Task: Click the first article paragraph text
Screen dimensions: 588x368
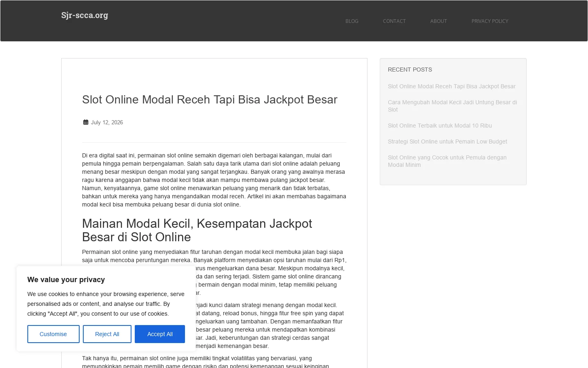Action: point(214,180)
